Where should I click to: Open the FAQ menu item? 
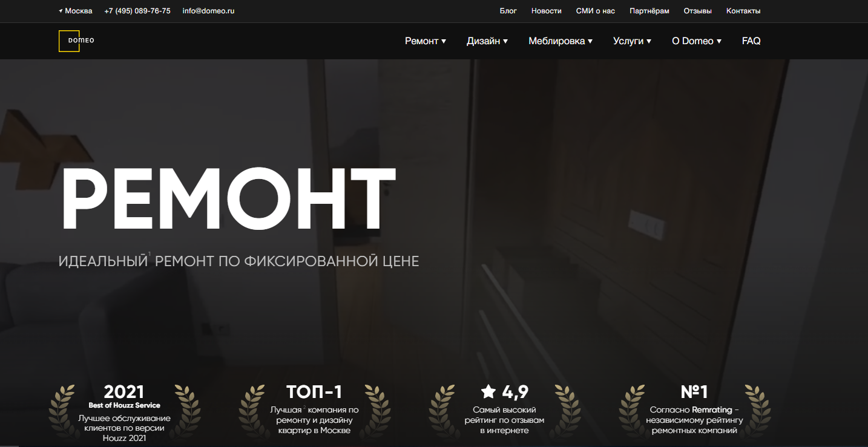point(751,41)
